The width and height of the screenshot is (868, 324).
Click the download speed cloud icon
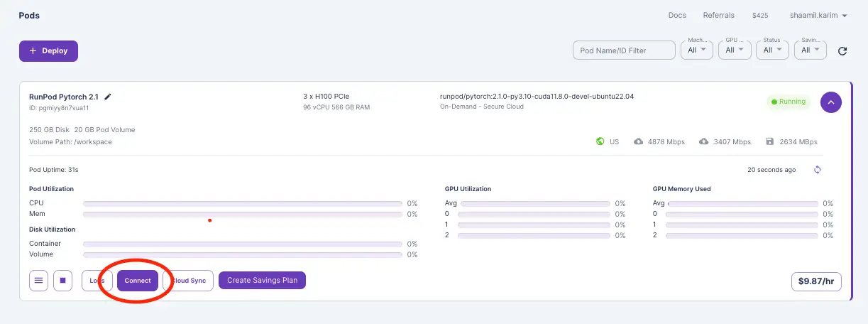638,142
